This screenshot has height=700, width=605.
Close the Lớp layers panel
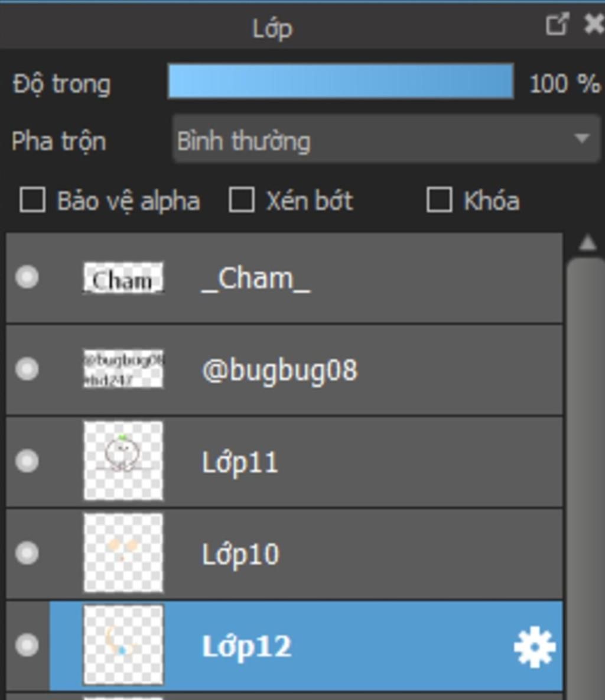594,24
